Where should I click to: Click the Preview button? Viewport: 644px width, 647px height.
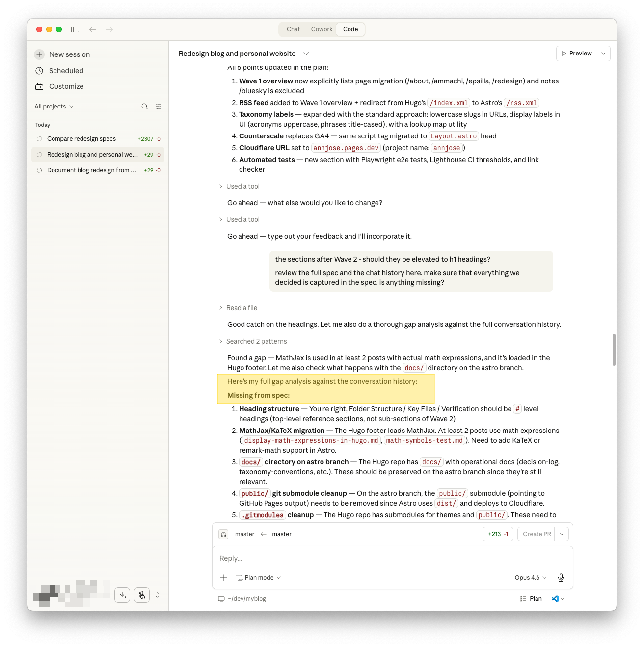point(577,54)
